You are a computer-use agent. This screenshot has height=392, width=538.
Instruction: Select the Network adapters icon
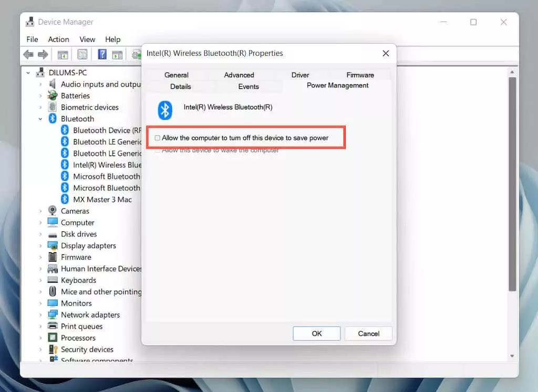[53, 314]
